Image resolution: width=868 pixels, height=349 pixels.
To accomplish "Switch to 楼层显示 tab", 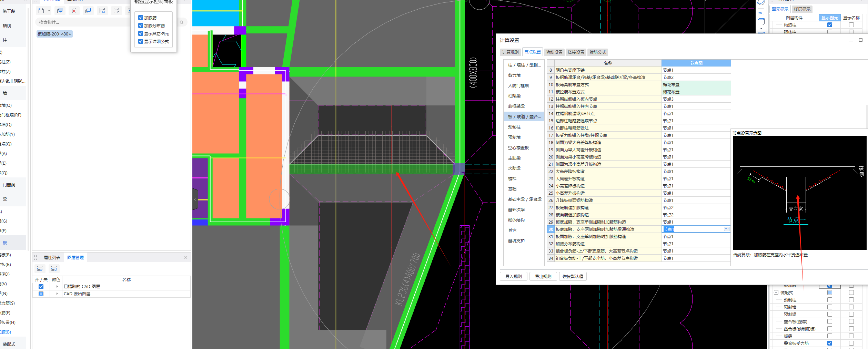I will [x=802, y=9].
